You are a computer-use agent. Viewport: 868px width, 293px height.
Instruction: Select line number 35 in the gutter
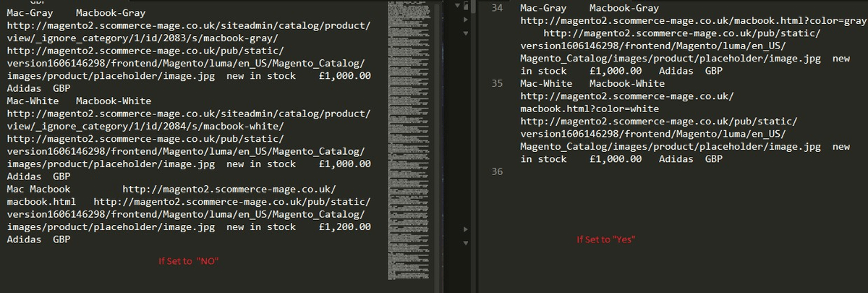496,83
